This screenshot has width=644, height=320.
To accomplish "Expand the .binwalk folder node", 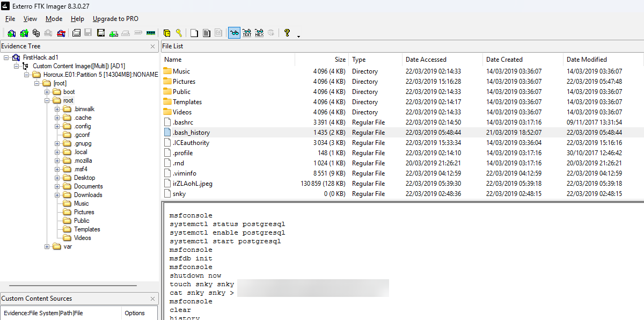I will tap(57, 109).
